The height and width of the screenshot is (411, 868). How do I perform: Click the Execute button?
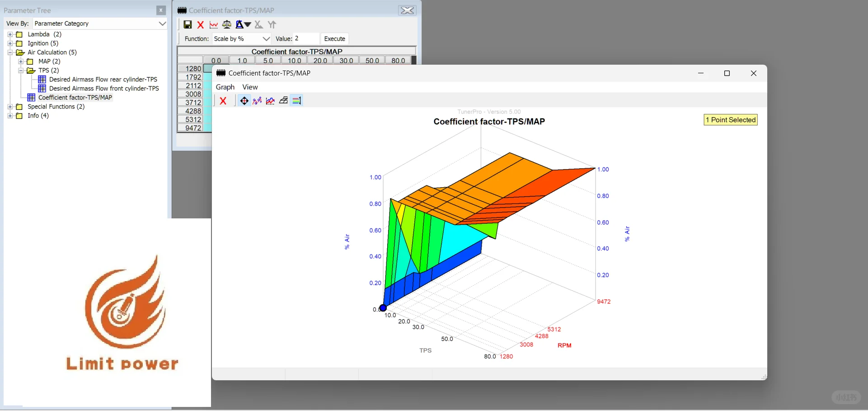coord(334,39)
